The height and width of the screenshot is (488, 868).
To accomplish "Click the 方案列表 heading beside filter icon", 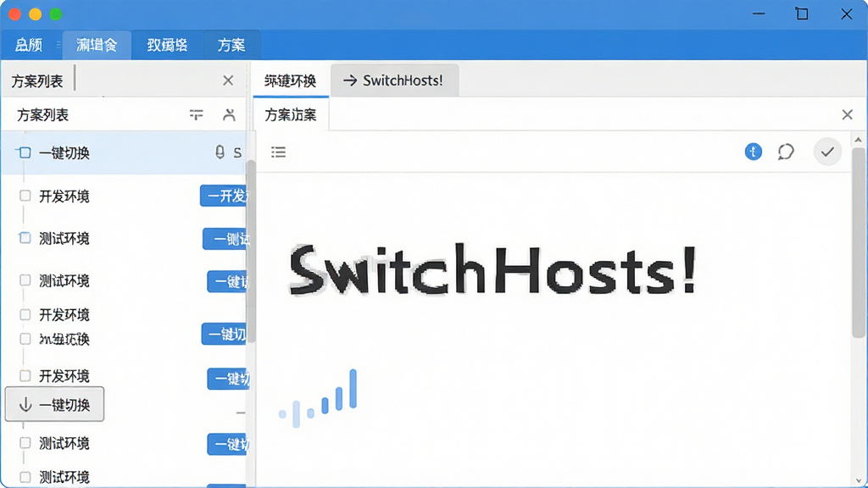I will tap(42, 115).
